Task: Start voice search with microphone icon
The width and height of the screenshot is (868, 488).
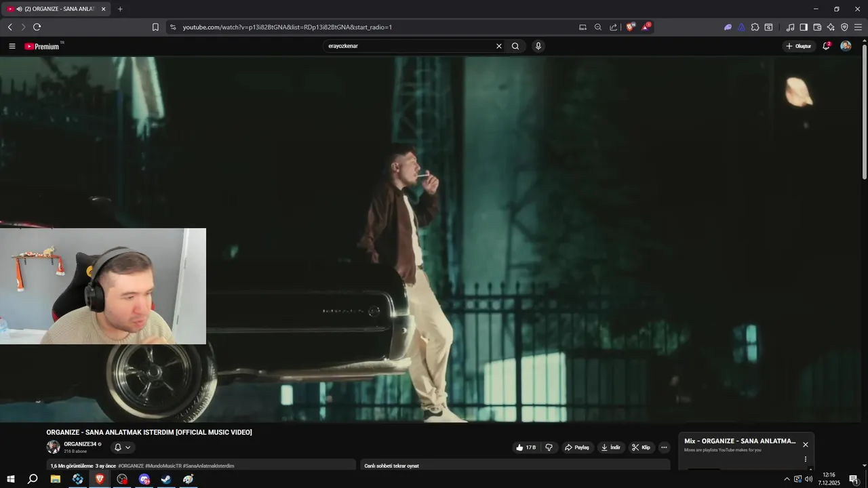Action: pos(538,46)
